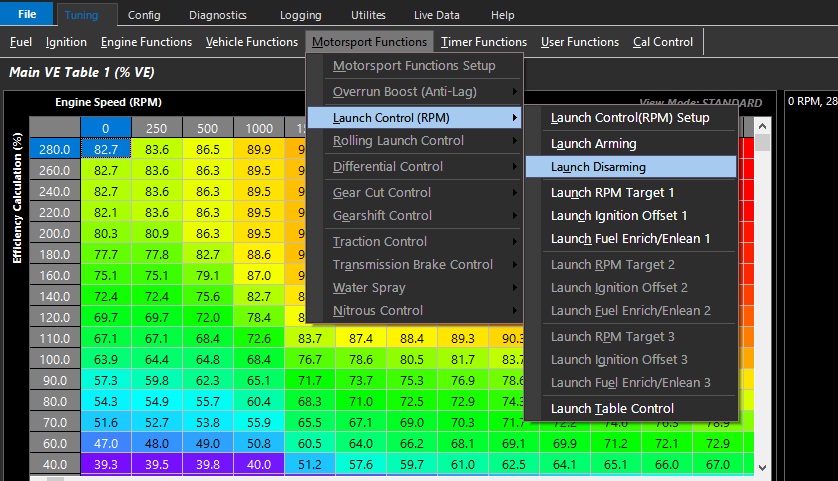The image size is (838, 481).
Task: Select Motorsport Functions Setup
Action: [x=415, y=66]
